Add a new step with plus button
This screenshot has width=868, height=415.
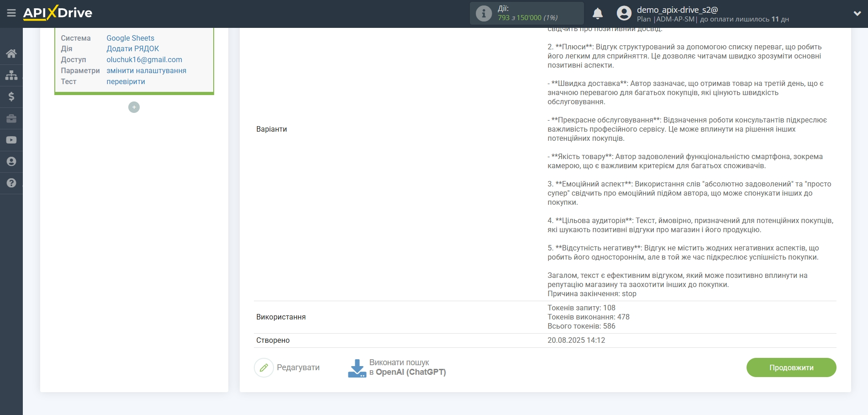tap(134, 107)
